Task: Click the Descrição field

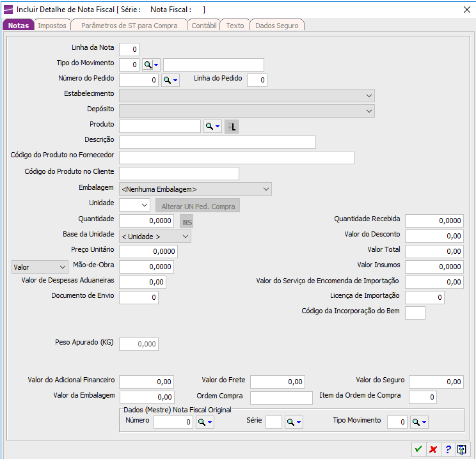Action: pos(218,142)
